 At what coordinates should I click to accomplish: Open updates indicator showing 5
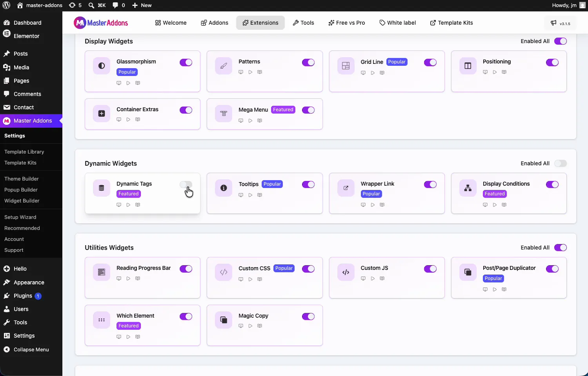tap(75, 5)
